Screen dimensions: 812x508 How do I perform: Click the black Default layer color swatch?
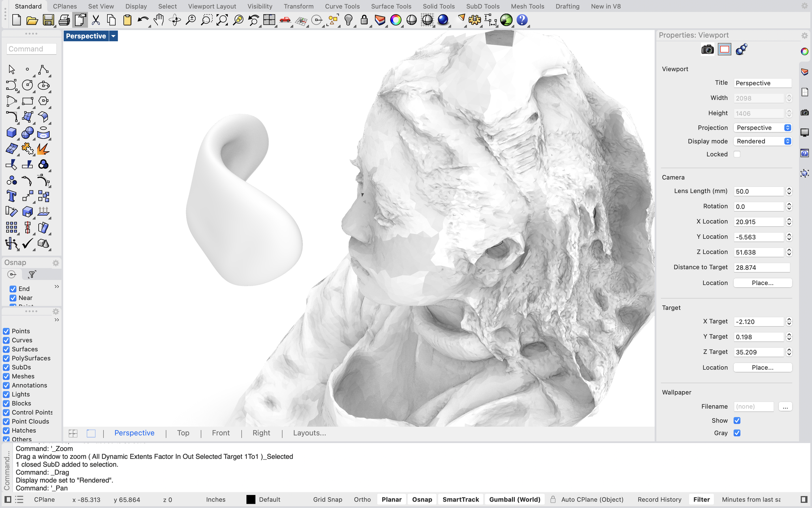(251, 499)
